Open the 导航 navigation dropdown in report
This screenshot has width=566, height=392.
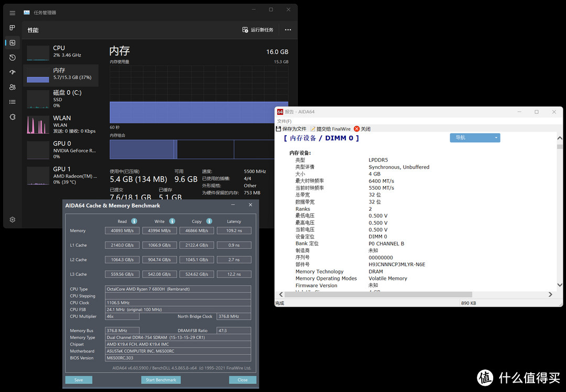point(475,137)
